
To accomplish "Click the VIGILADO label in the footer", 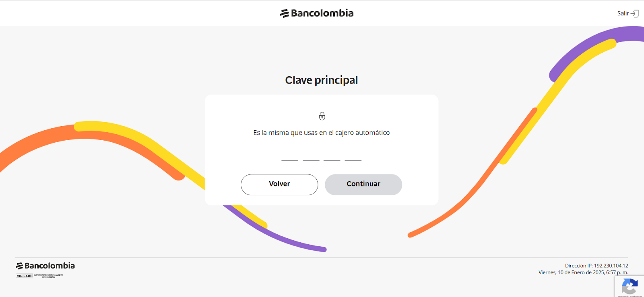I will [x=25, y=276].
